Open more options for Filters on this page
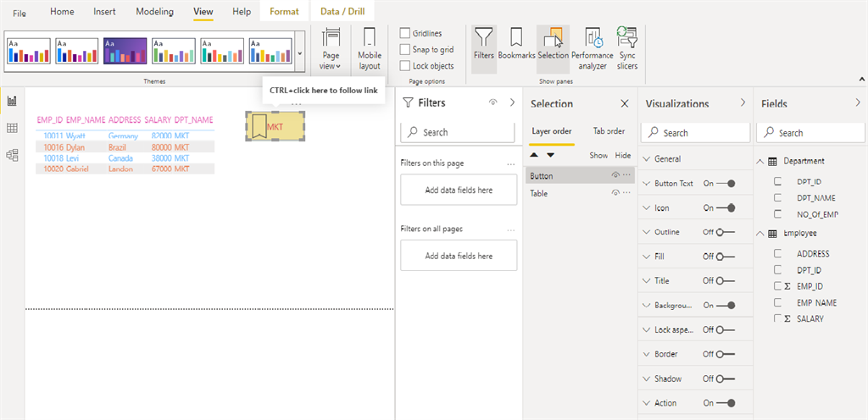The image size is (868, 420). coord(511,163)
